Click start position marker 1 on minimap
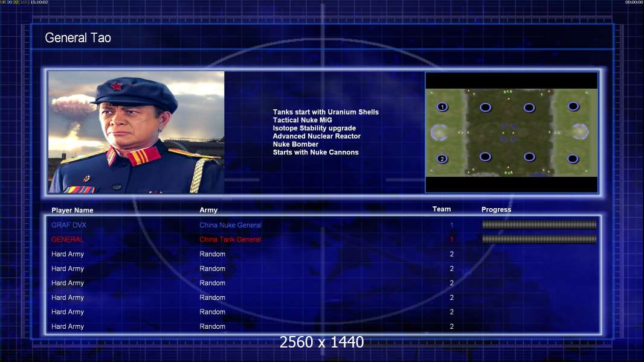This screenshot has width=644, height=362. tap(442, 107)
